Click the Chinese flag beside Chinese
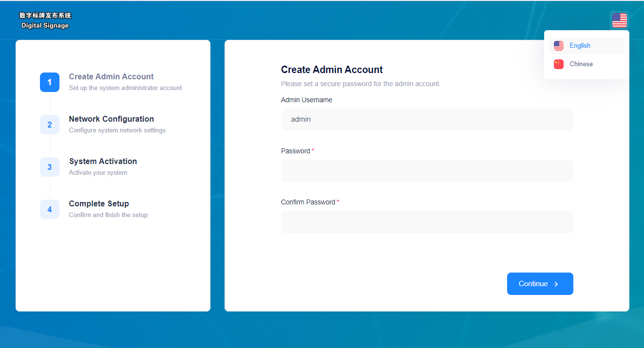644x348 pixels. [x=559, y=64]
